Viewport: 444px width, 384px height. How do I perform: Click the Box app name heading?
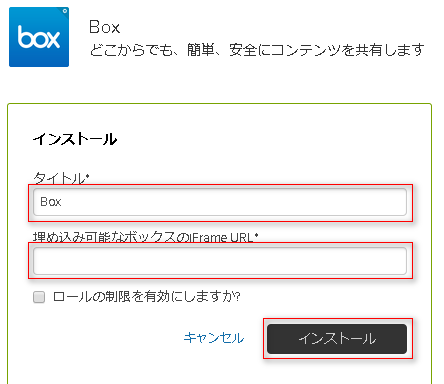pyautogui.click(x=104, y=27)
